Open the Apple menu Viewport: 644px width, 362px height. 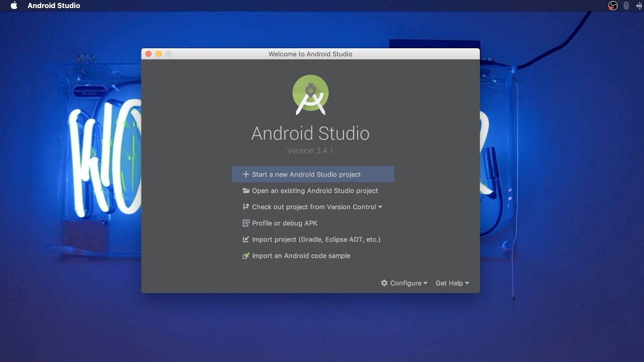(14, 6)
